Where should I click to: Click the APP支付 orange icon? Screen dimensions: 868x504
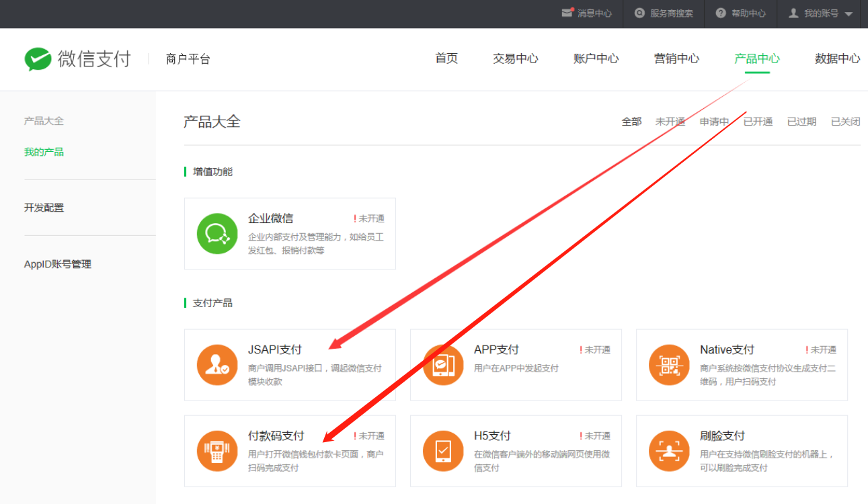443,365
